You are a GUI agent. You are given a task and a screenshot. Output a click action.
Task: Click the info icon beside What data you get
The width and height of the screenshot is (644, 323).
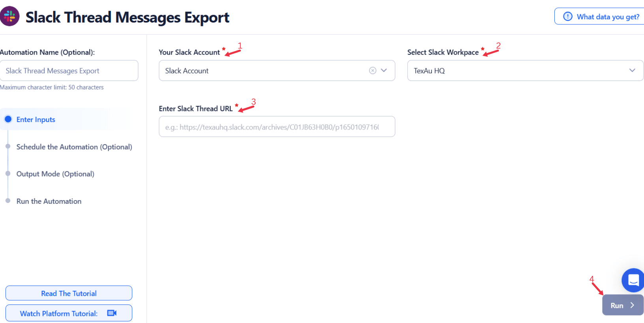[x=567, y=17]
